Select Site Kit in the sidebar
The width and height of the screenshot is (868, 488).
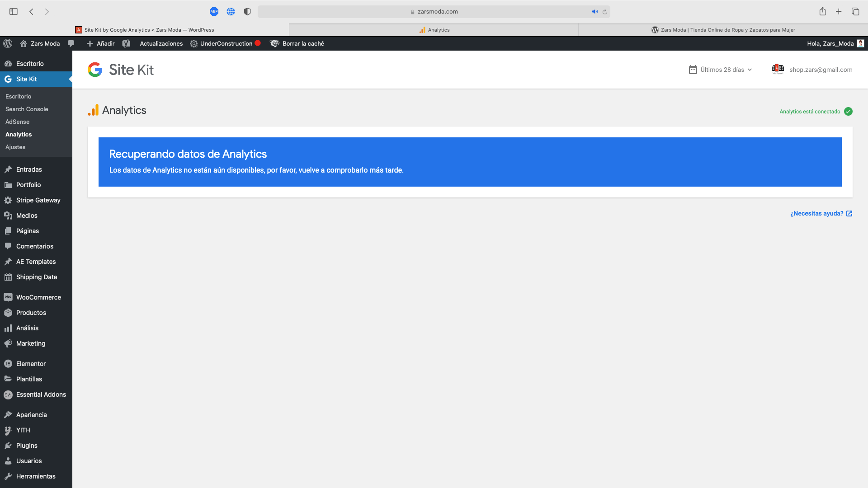pyautogui.click(x=36, y=79)
